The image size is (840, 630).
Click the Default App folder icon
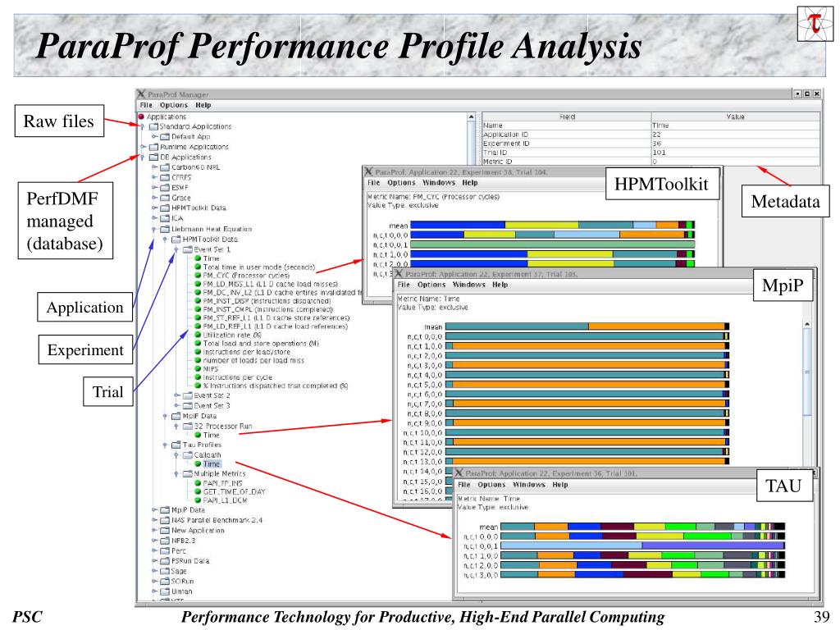[165, 137]
